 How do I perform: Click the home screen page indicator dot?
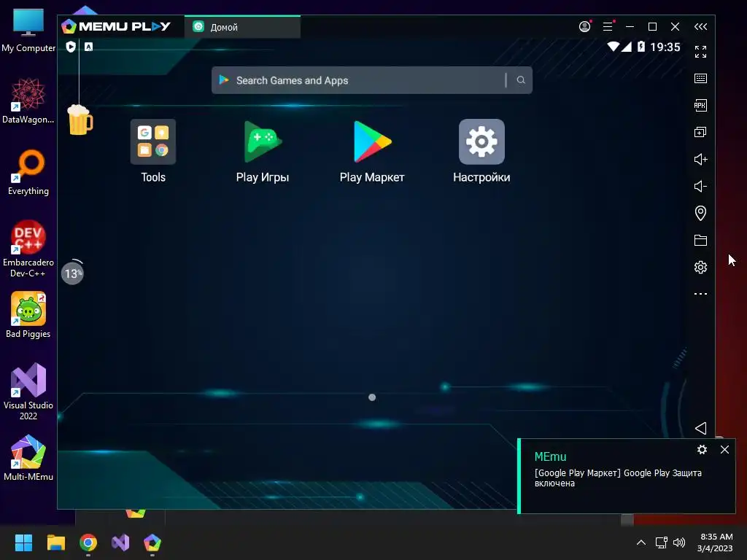372,397
